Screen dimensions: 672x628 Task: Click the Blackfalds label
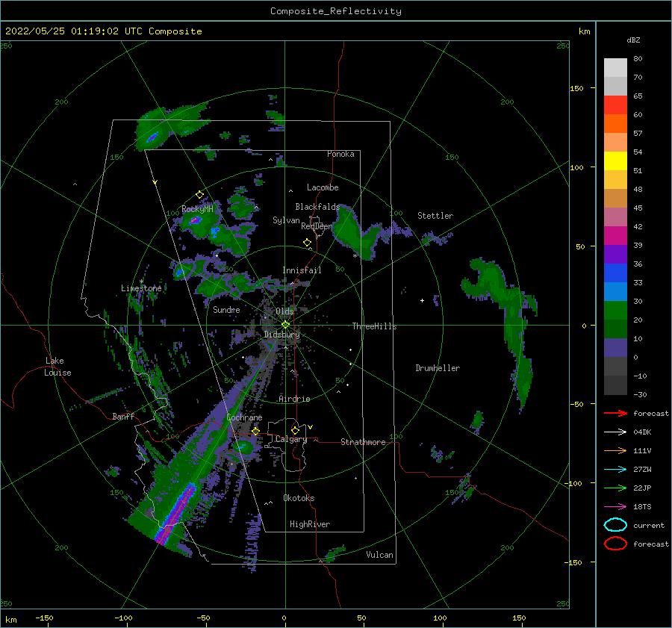[317, 207]
